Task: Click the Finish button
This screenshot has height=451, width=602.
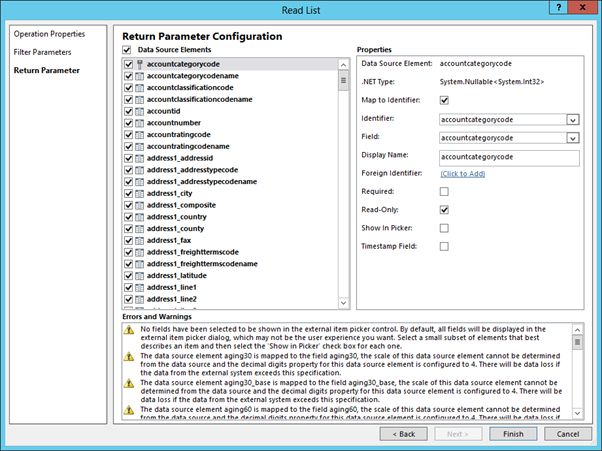Action: click(513, 434)
